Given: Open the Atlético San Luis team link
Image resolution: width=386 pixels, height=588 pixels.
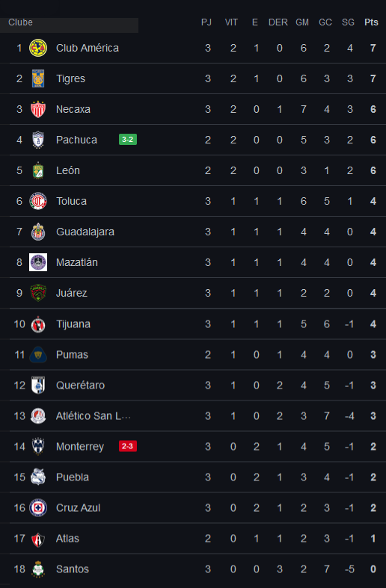Looking at the screenshot, I should point(94,416).
